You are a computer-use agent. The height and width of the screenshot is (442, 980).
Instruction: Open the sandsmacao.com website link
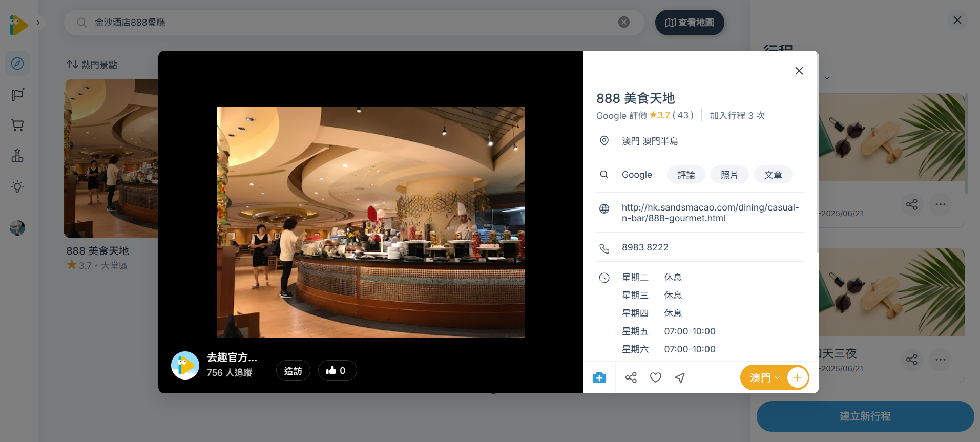(x=711, y=213)
